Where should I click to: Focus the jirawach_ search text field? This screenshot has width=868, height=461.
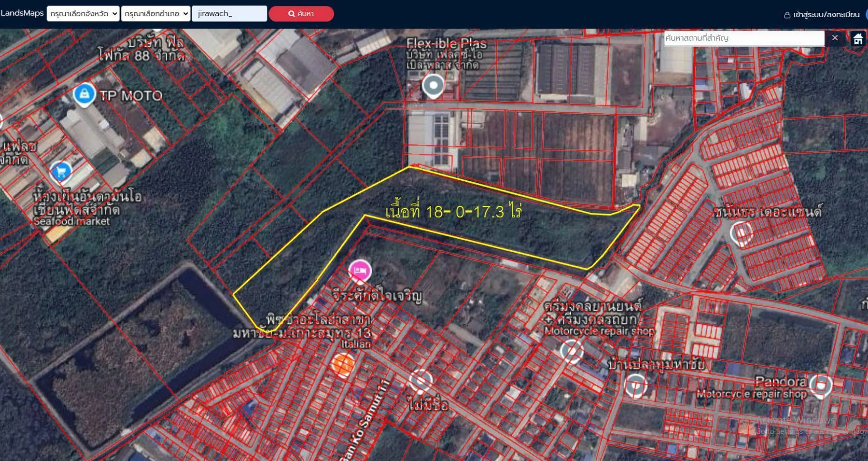click(229, 14)
